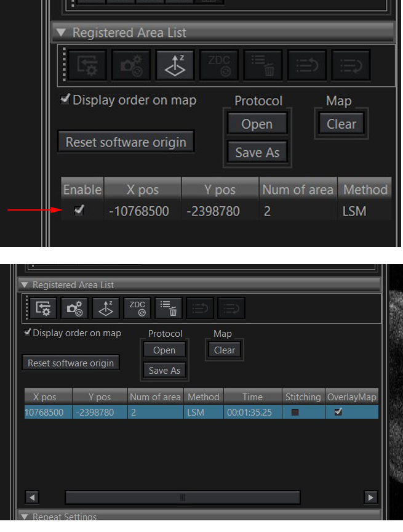Collapse the upper Registered Area List panel
Viewport: 403px width, 532px height.
click(x=61, y=33)
